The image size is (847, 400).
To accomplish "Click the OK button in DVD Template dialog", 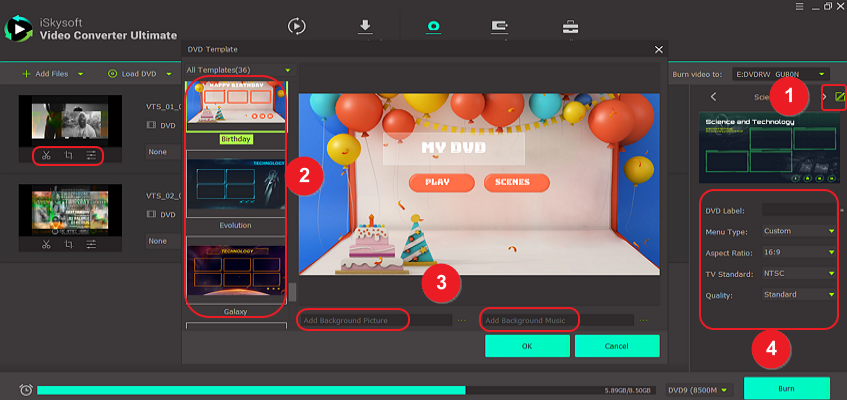I will coord(527,346).
